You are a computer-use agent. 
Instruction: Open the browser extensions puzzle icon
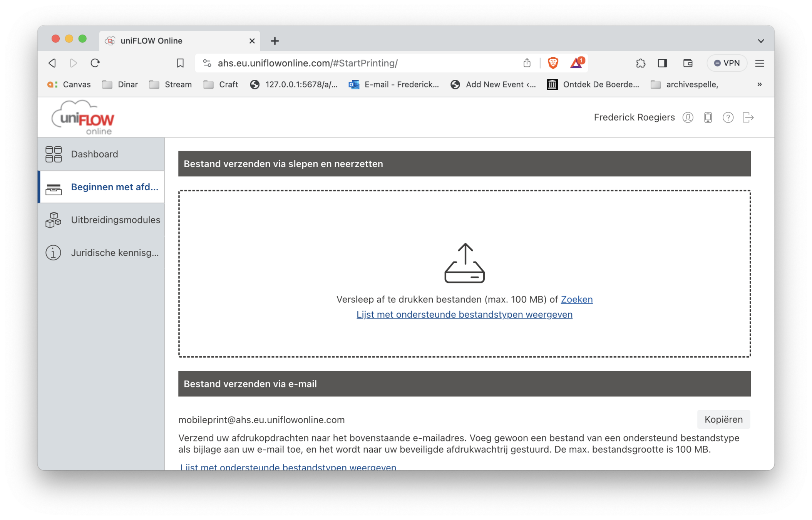[x=641, y=63]
